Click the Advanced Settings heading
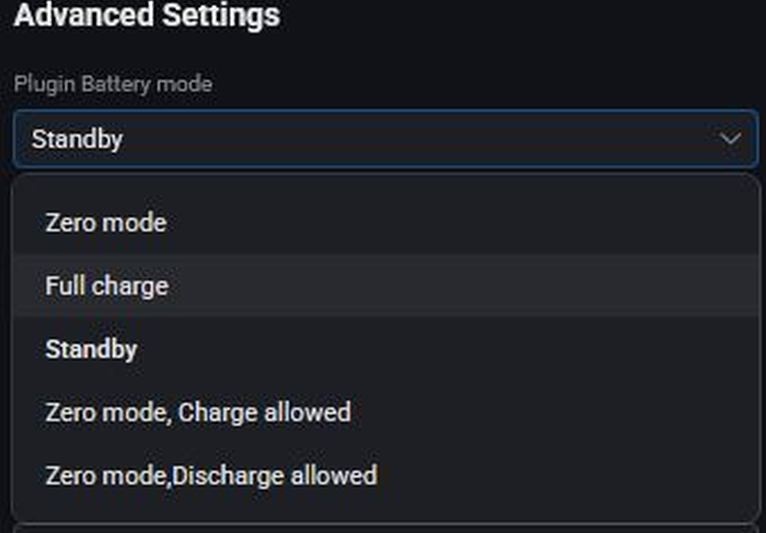Viewport: 766px width, 533px height. point(146,16)
